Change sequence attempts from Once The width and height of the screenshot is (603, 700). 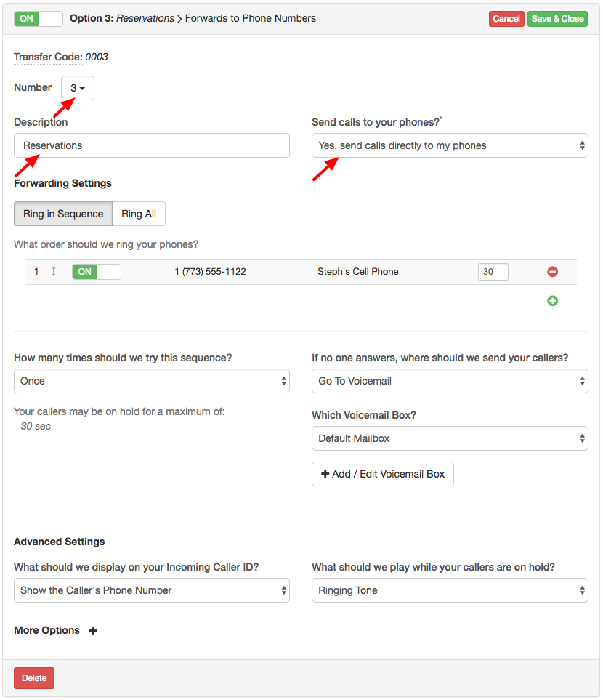click(151, 380)
